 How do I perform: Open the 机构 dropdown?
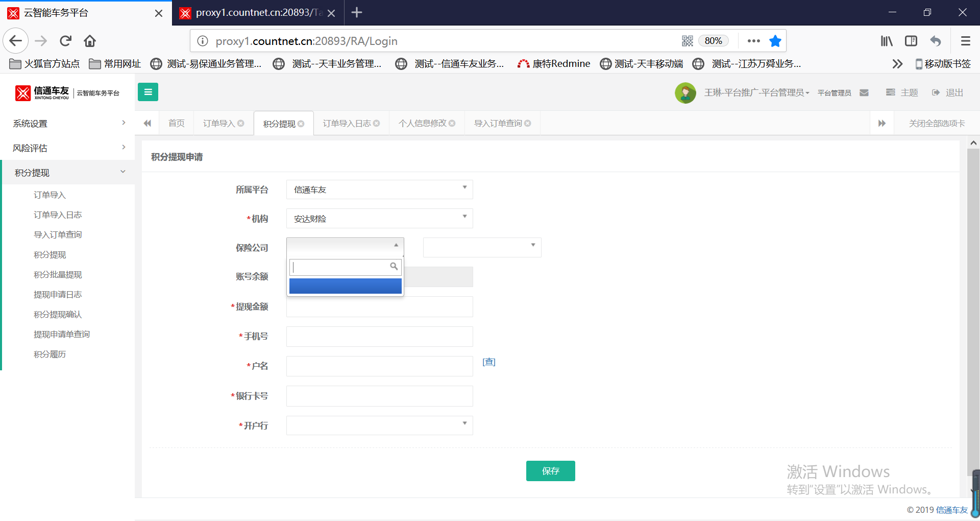[x=379, y=219]
